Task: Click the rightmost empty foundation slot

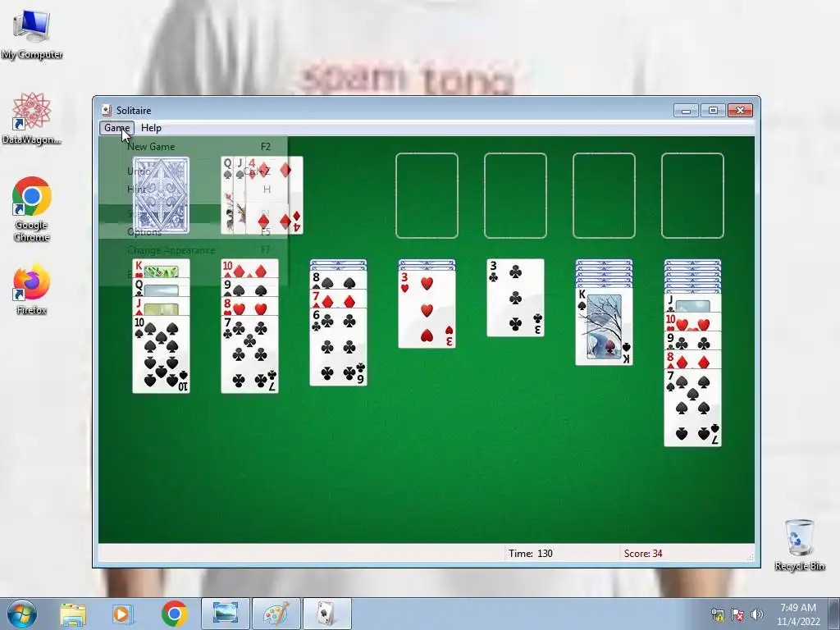Action: [x=692, y=195]
